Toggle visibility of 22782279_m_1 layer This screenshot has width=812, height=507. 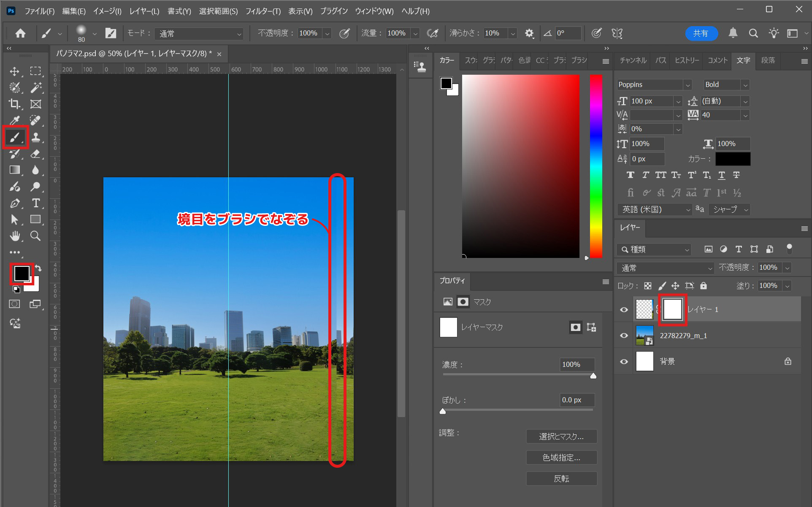pyautogui.click(x=624, y=336)
